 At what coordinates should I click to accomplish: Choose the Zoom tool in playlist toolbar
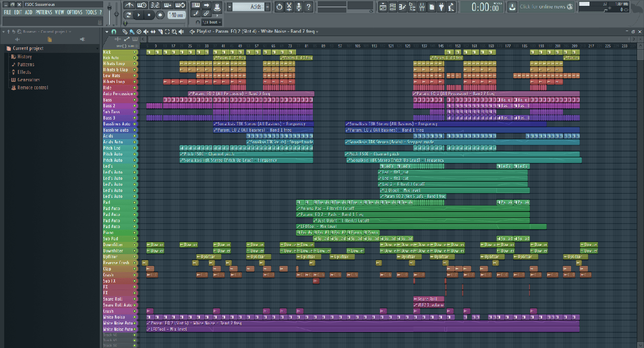[174, 31]
